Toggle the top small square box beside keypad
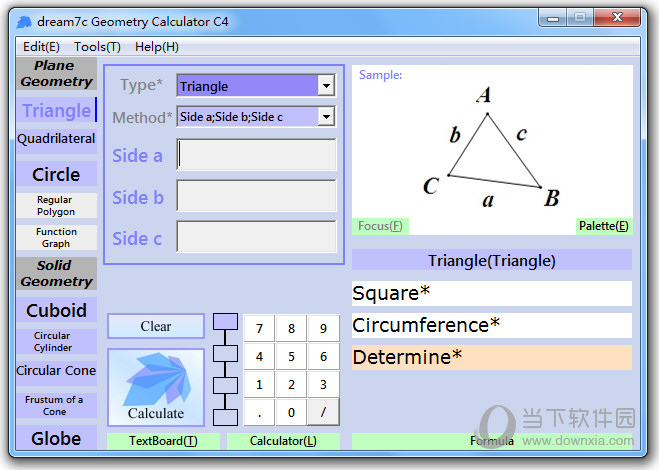 tap(227, 322)
